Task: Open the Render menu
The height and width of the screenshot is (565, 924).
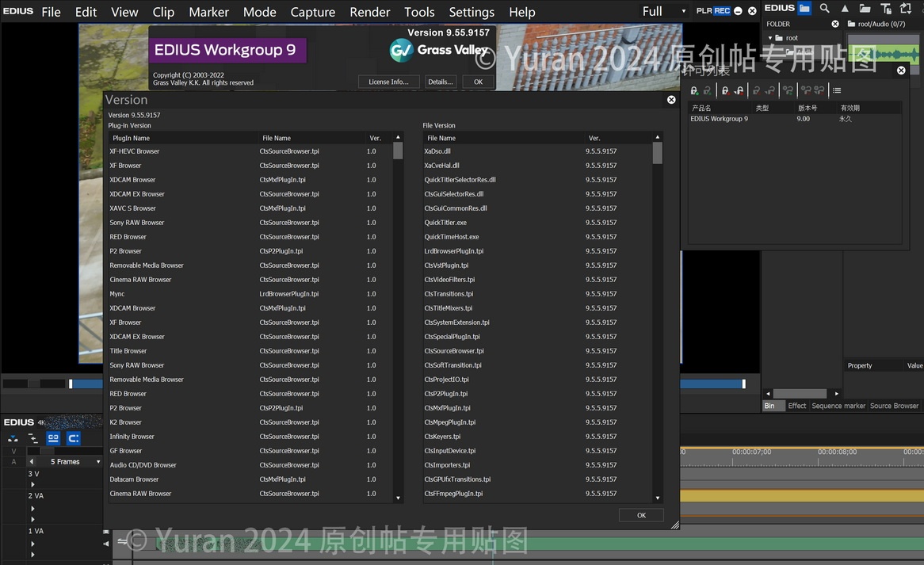Action: (x=369, y=12)
